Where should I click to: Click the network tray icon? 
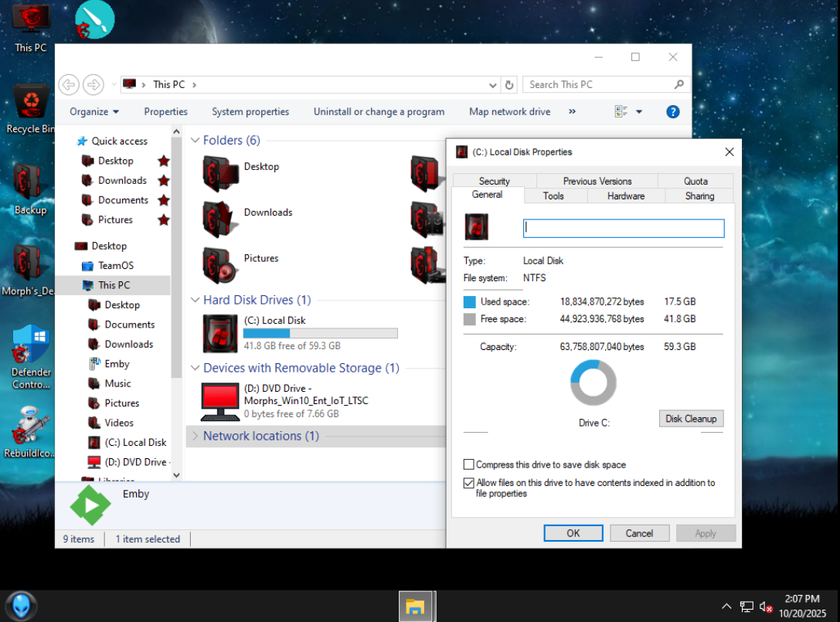point(746,607)
